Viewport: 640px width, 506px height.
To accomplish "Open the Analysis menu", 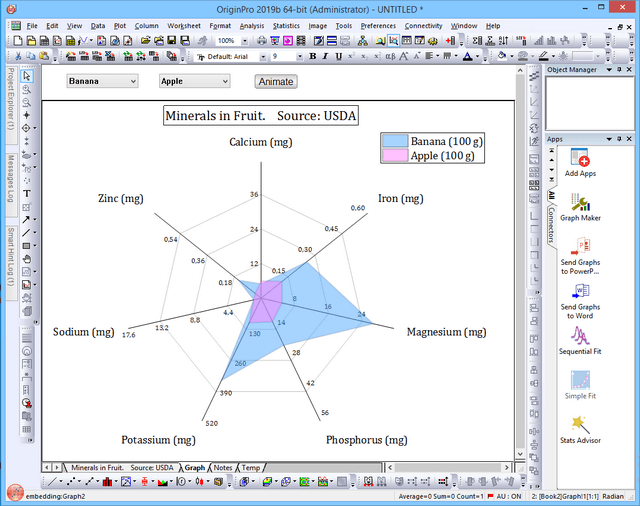I will point(252,25).
